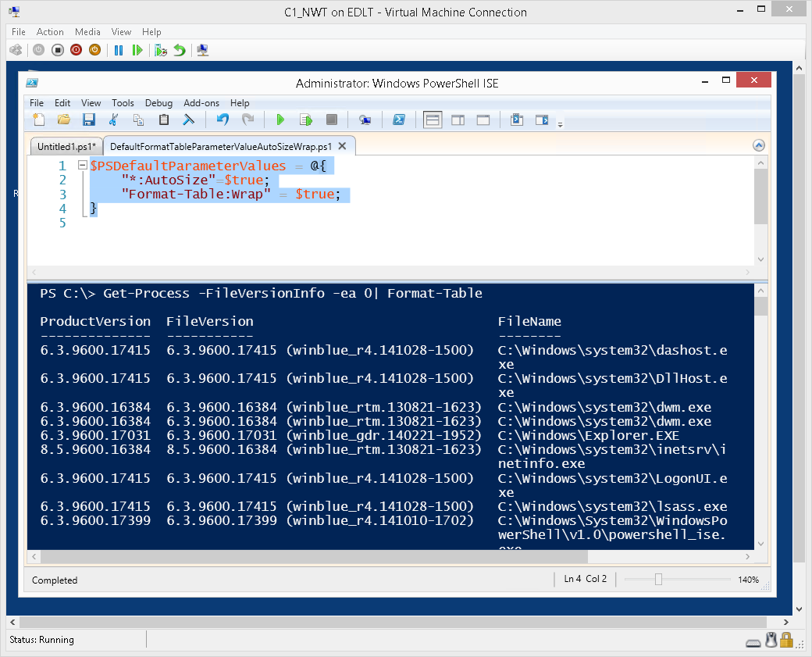Open the toolbar overflow dropdown
This screenshot has width=812, height=657.
(x=560, y=125)
